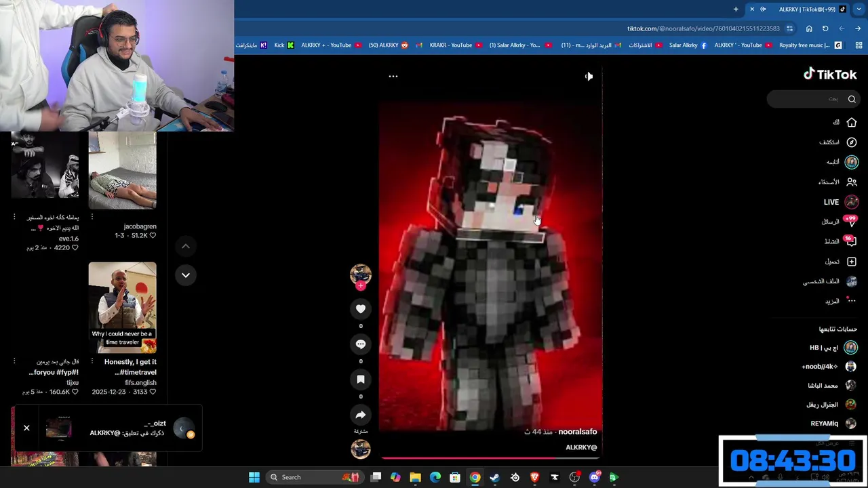Open the KRAKR - YouTube bookmark
This screenshot has width=868, height=488.
pyautogui.click(x=456, y=45)
